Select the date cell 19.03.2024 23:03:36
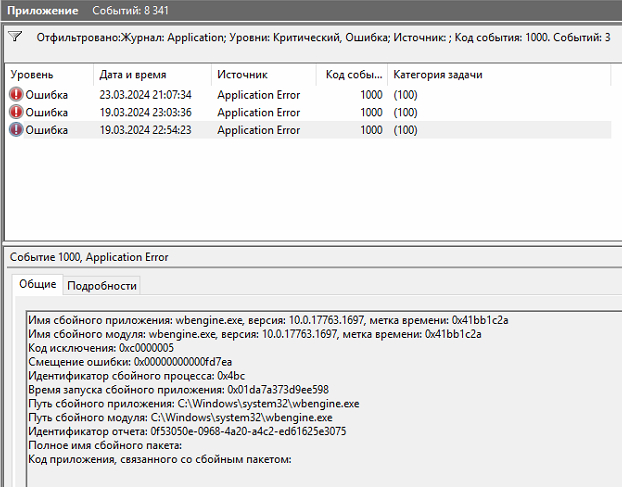The image size is (622, 487). tap(145, 112)
